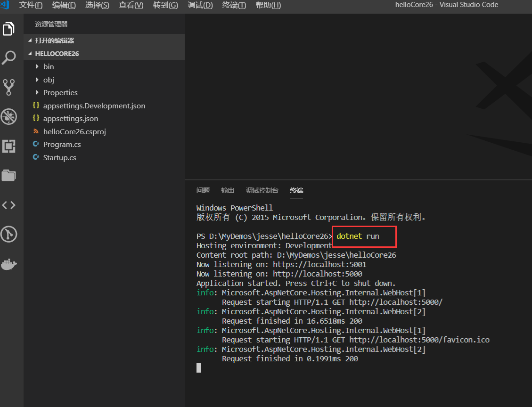Screen dimensions: 532x407
Task: Click the 'helloCore26 - Visual Studio Code' title
Action: click(447, 5)
